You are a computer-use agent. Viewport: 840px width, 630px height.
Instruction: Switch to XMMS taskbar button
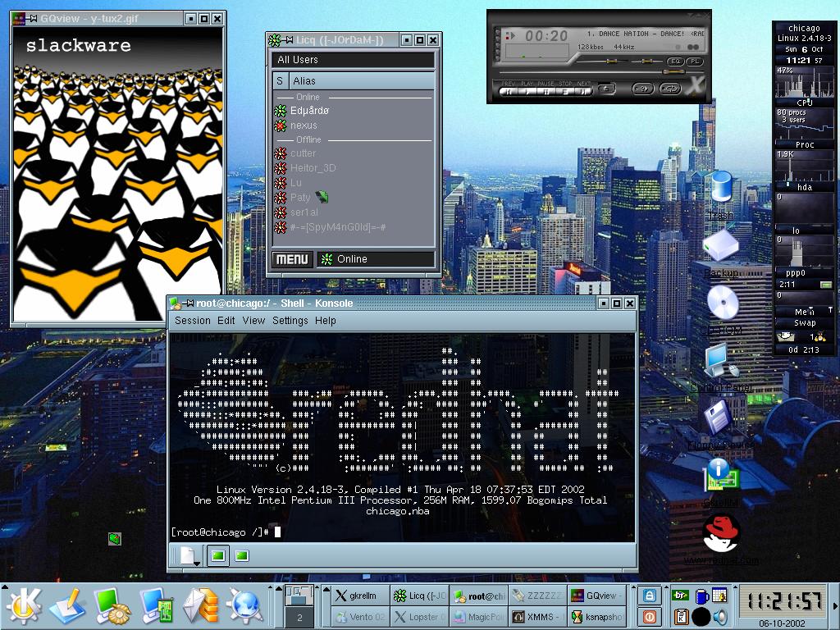pyautogui.click(x=536, y=617)
